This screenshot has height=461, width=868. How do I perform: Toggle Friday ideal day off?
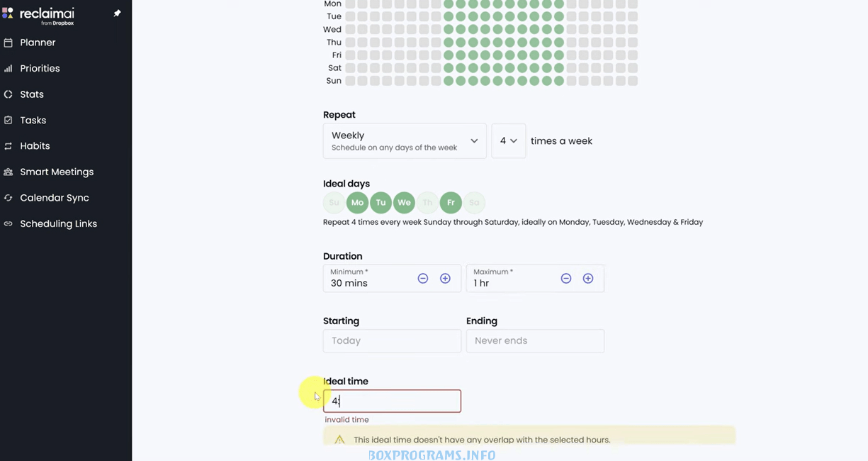coord(451,203)
